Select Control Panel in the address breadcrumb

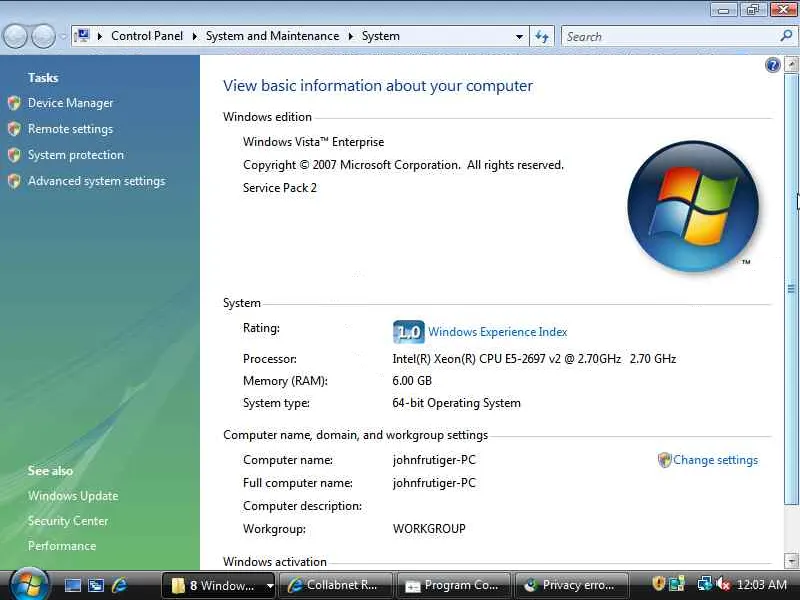(147, 36)
